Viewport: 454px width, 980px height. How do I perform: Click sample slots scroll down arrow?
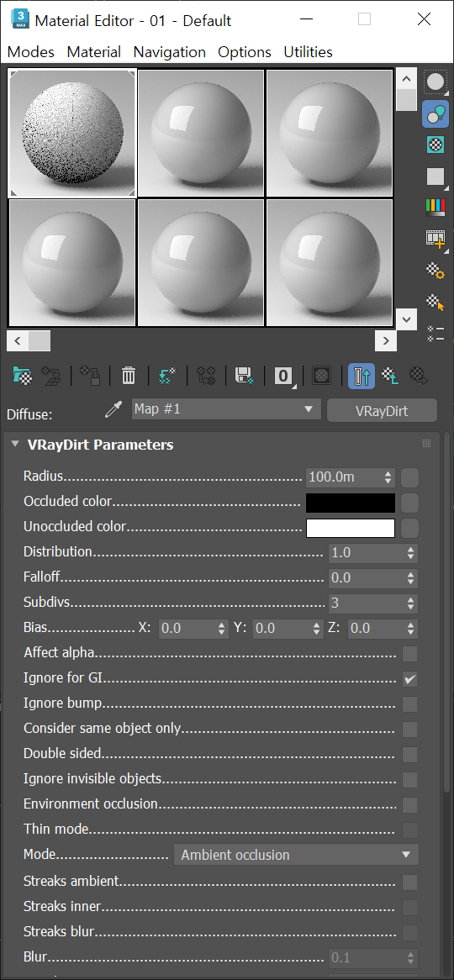(x=406, y=319)
